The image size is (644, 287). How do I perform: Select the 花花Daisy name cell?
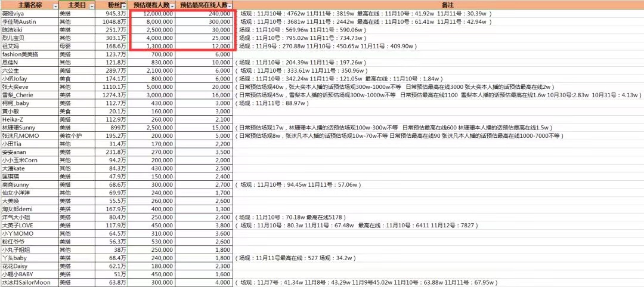(30, 266)
